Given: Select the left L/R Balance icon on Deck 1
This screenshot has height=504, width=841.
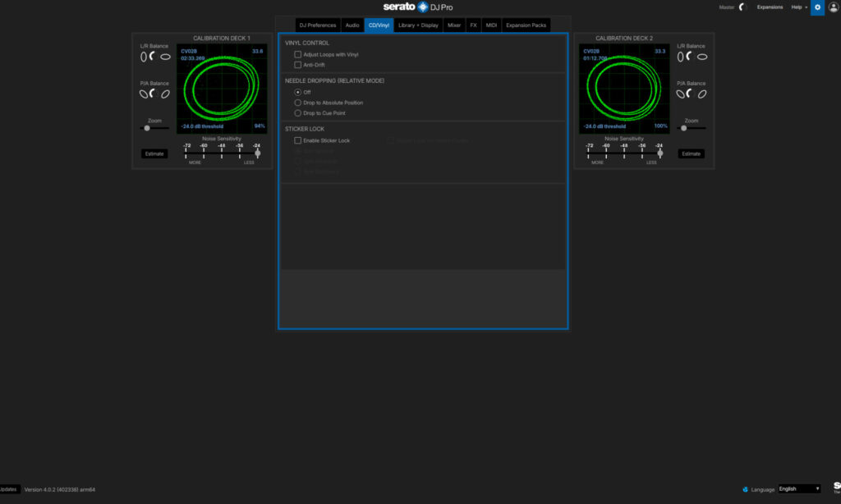Looking at the screenshot, I should click(143, 56).
